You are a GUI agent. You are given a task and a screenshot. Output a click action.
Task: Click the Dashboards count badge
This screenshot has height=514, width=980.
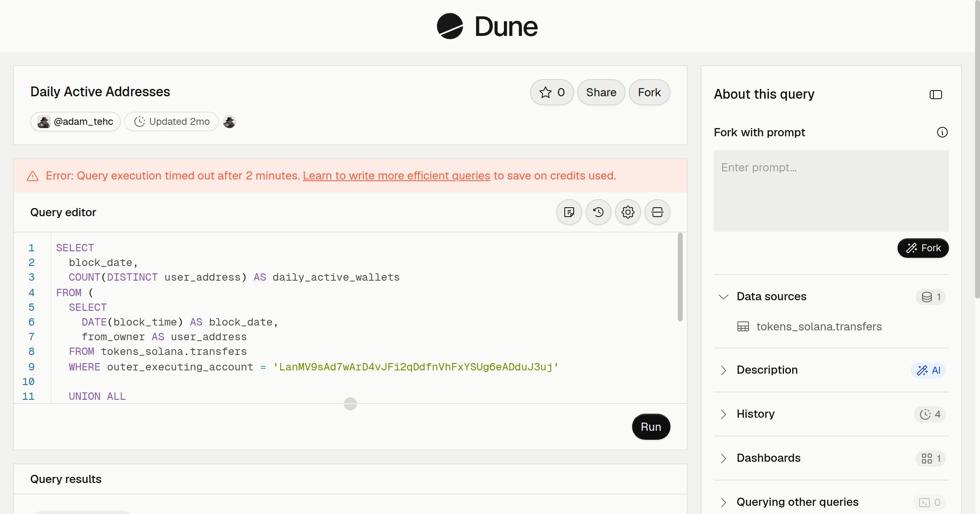[931, 458]
